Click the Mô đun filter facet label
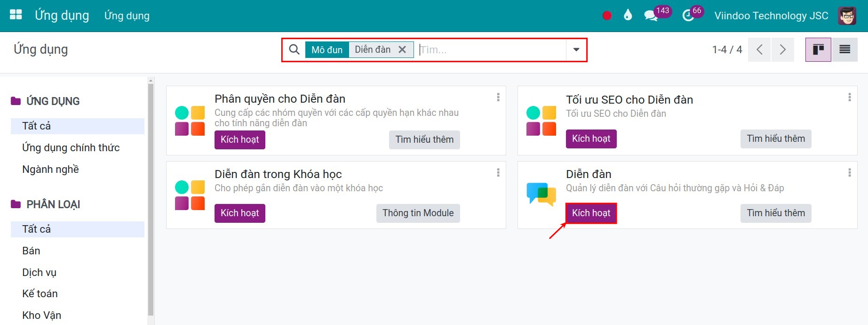Screen dimensions: 868x325 coord(327,49)
